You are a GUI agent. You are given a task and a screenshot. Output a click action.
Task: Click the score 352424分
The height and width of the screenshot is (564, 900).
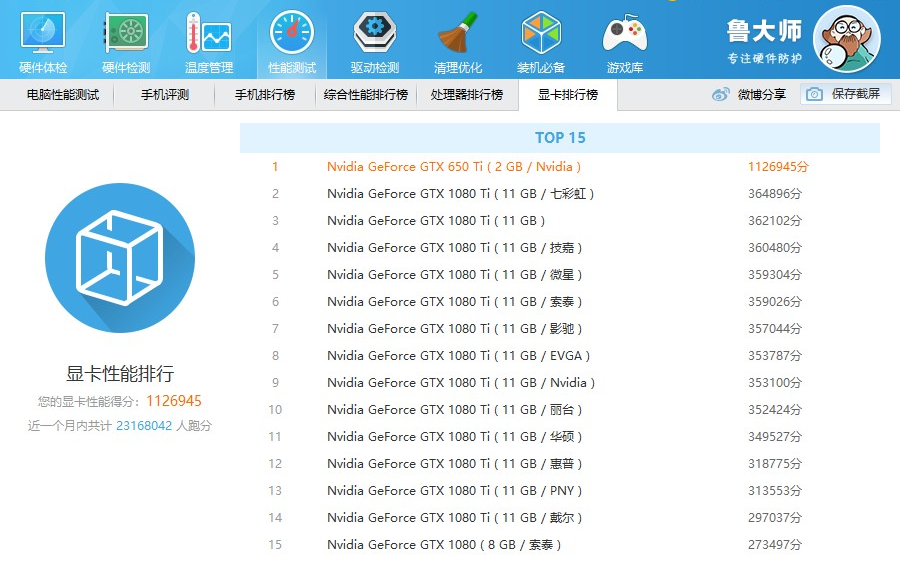coord(774,409)
